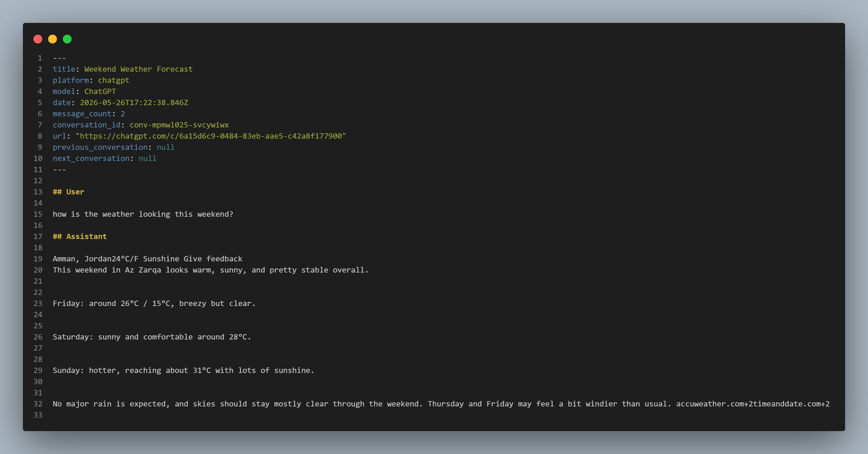Click the 'date' key on line 5
The width and height of the screenshot is (868, 454).
coord(62,102)
